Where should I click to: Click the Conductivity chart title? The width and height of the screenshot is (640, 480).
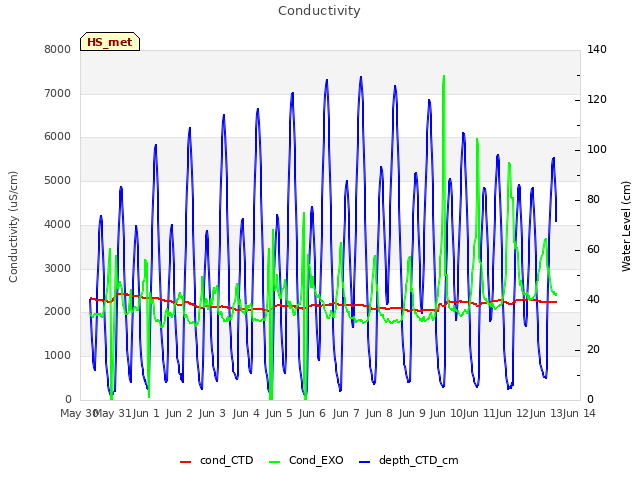point(319,11)
